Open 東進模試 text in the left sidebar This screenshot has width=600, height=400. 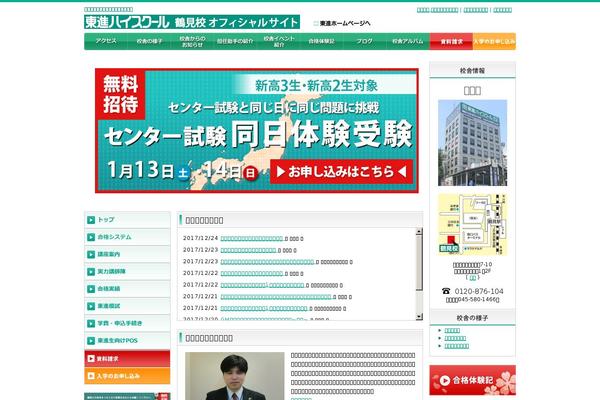point(109,306)
